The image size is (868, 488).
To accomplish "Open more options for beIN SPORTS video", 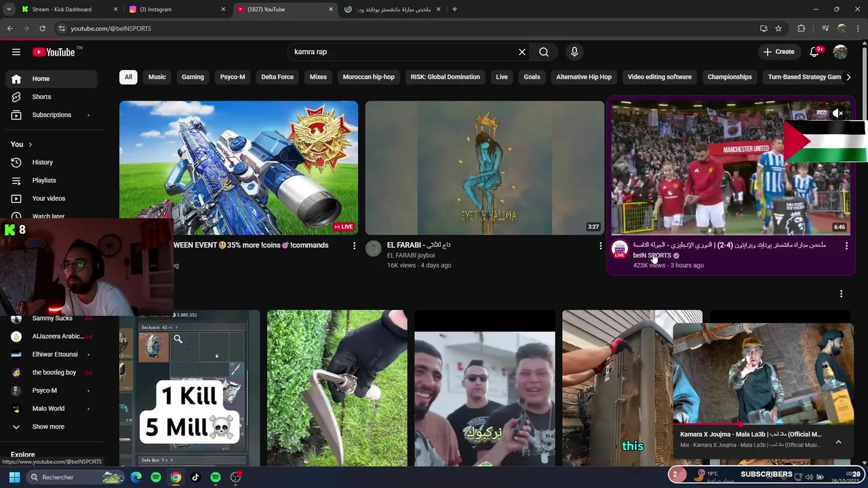I will pos(846,245).
